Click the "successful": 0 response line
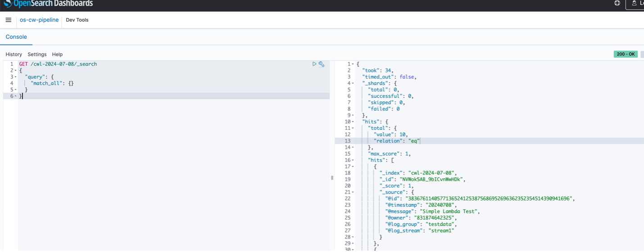This screenshot has width=644, height=252. (391, 96)
